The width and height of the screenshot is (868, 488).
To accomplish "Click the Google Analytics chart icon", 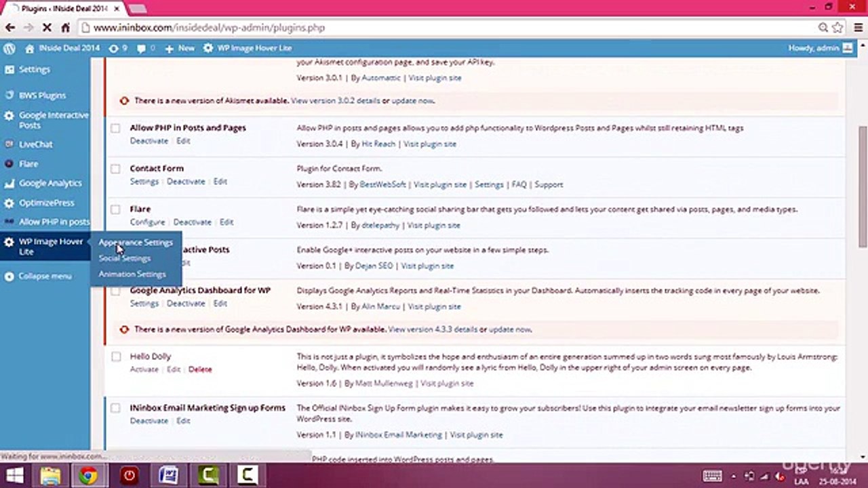I will click(x=9, y=183).
